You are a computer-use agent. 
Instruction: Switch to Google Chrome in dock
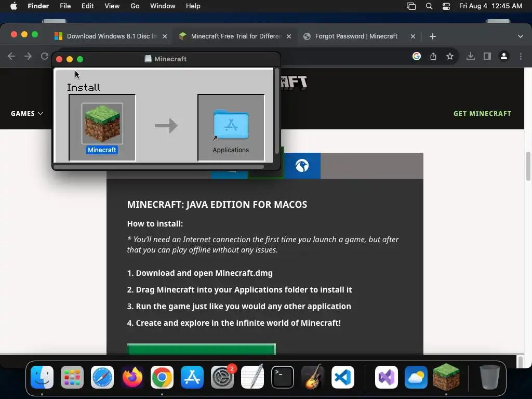tap(162, 377)
